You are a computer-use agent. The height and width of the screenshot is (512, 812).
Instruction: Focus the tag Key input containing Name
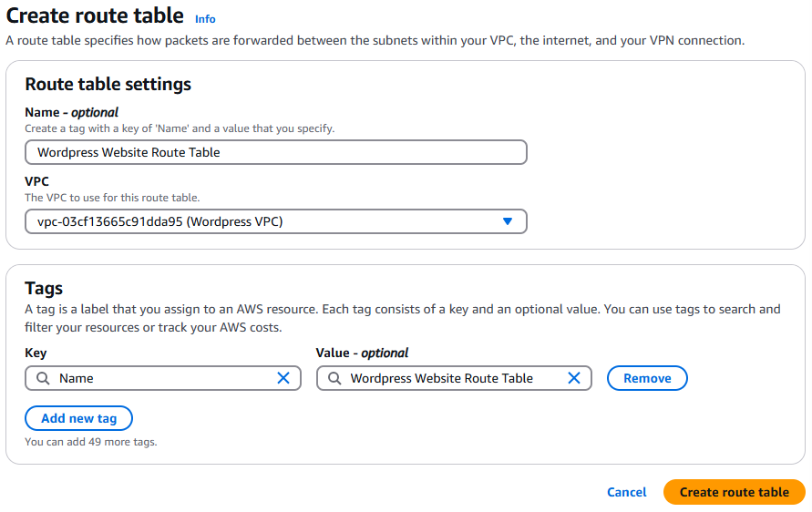pyautogui.click(x=162, y=378)
